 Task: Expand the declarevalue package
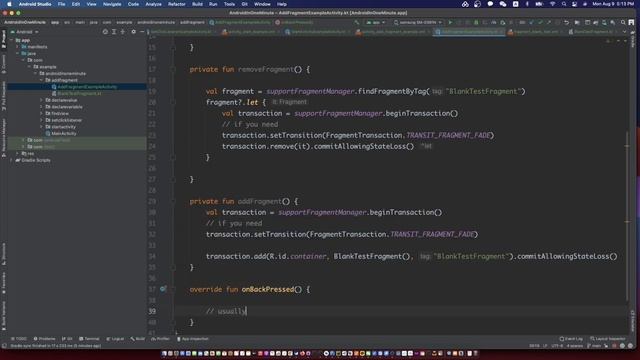[x=41, y=100]
